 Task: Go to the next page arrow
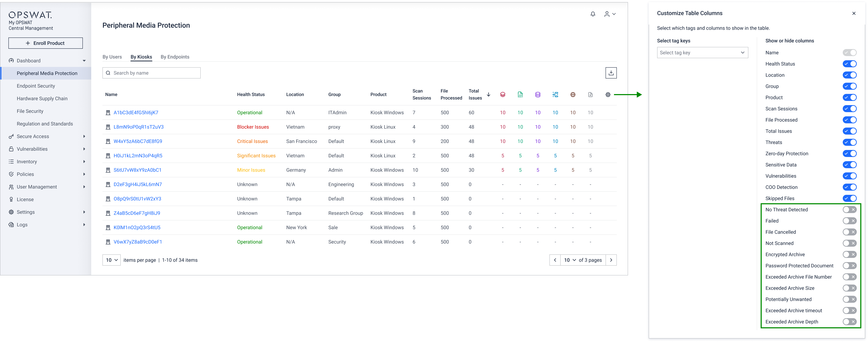pyautogui.click(x=611, y=260)
